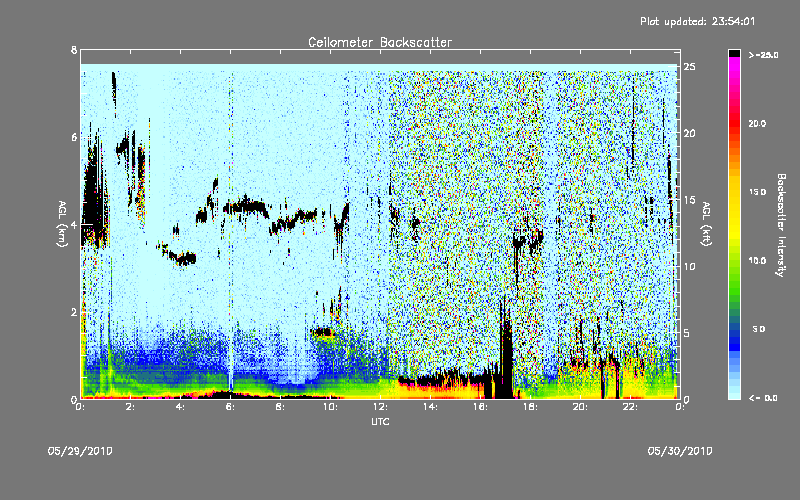Click the '12:' UTC hour tick label

[x=380, y=407]
